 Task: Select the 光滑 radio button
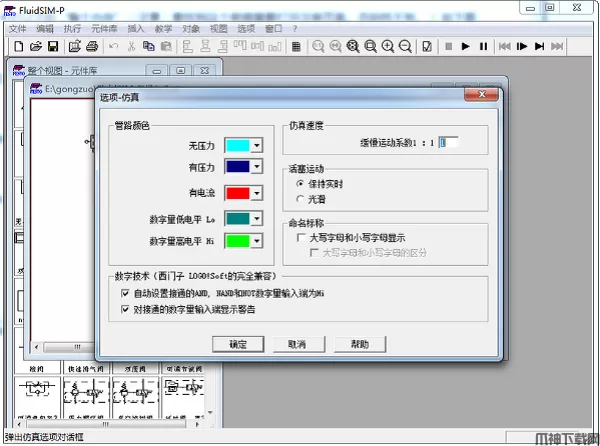coord(300,199)
